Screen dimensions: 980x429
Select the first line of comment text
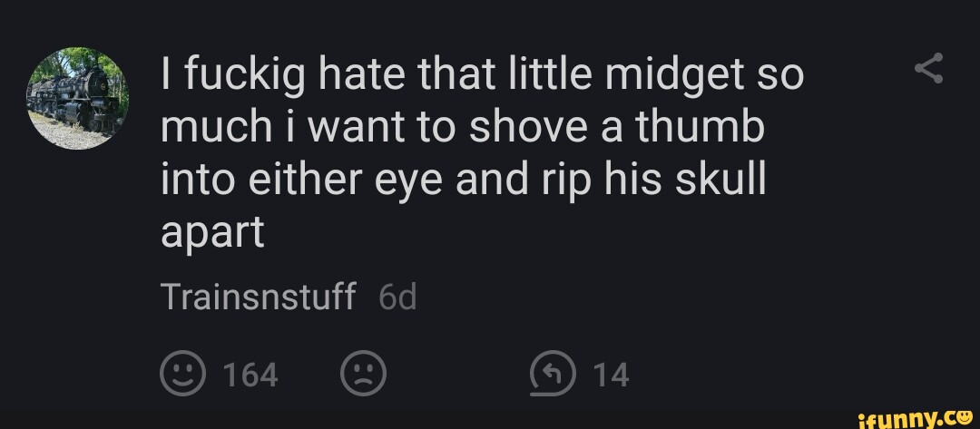point(482,76)
